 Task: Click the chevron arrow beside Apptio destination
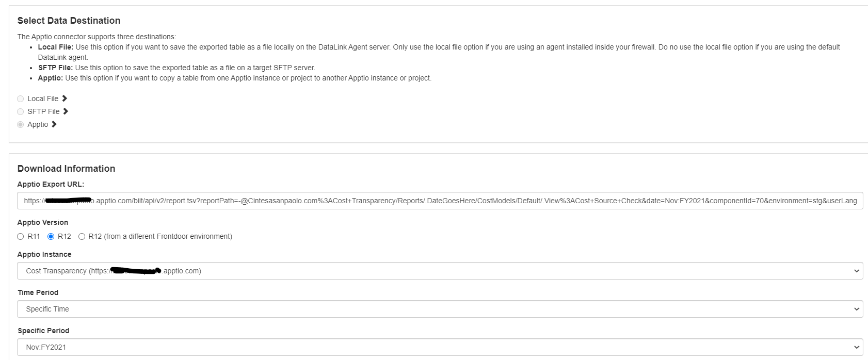point(54,124)
